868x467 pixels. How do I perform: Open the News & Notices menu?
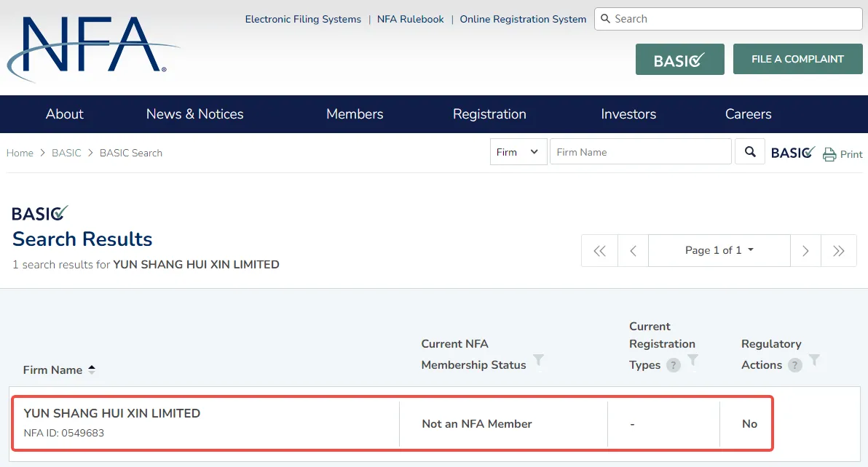point(195,114)
